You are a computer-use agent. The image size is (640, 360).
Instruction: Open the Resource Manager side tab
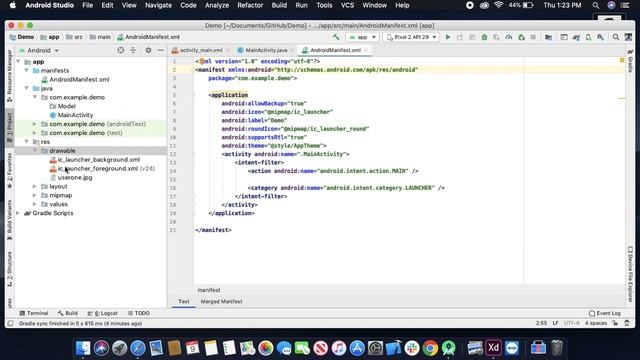(9, 76)
